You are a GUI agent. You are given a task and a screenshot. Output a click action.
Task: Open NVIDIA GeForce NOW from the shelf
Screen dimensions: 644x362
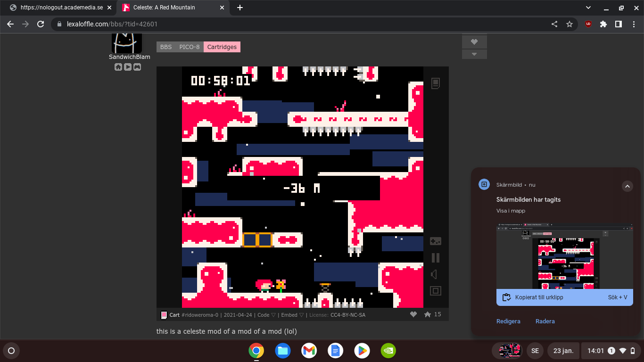[x=388, y=351]
